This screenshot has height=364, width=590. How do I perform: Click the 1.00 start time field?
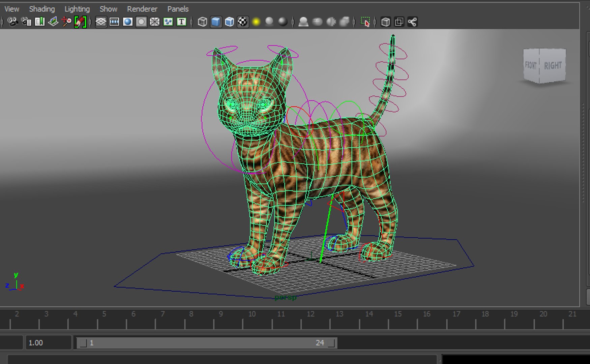(x=49, y=343)
